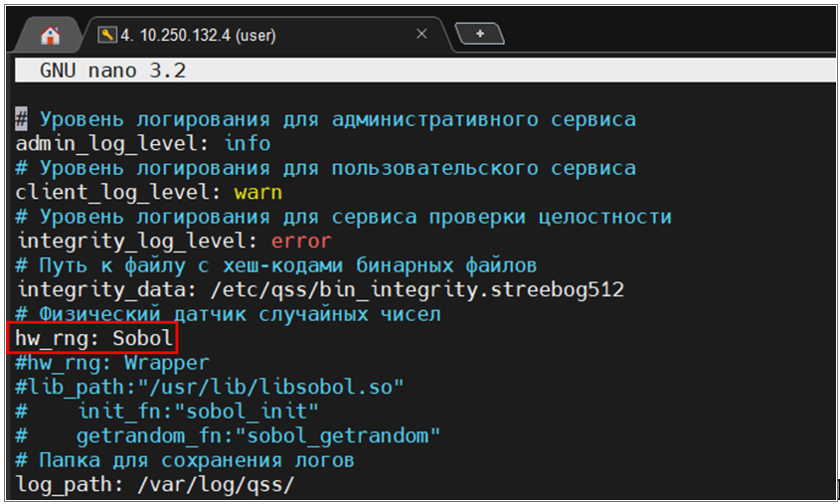The image size is (840, 504).
Task: Open a new tab with the plus button
Action: 479,34
